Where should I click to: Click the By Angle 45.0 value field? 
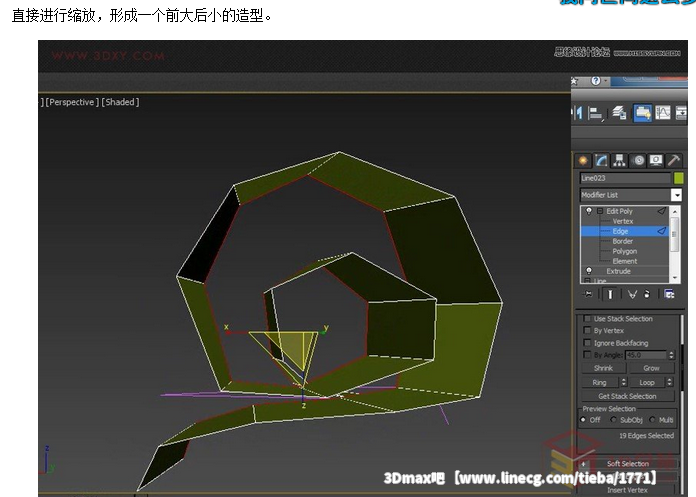[645, 355]
